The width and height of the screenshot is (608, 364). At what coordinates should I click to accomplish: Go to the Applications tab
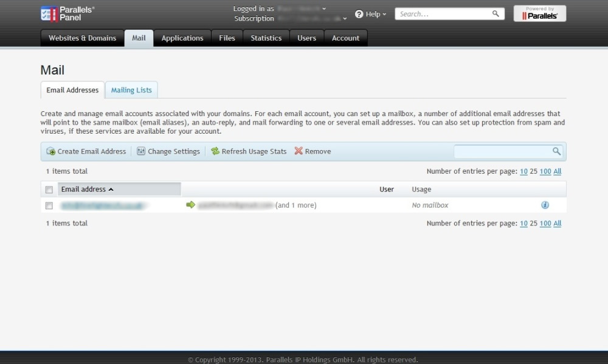[x=182, y=38]
